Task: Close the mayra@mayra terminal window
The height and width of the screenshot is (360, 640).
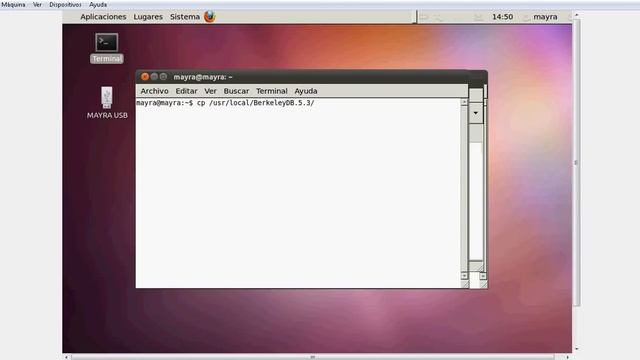Action: coord(144,77)
